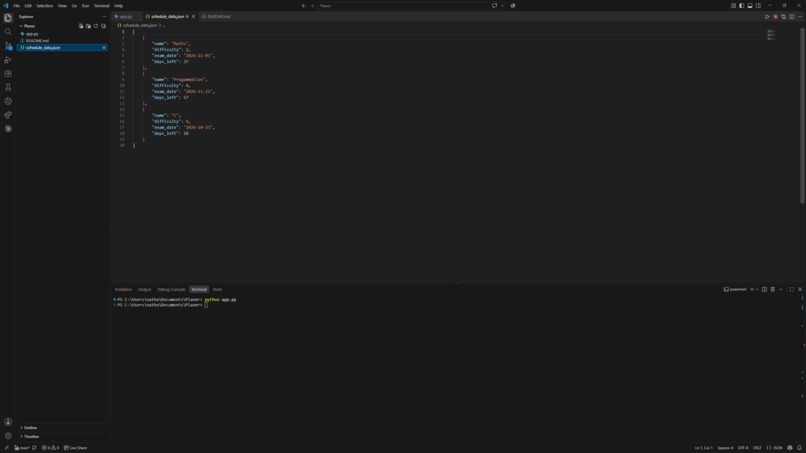Viewport: 806px width, 453px height.
Task: Open errors and warnings count in status bar
Action: click(x=50, y=448)
